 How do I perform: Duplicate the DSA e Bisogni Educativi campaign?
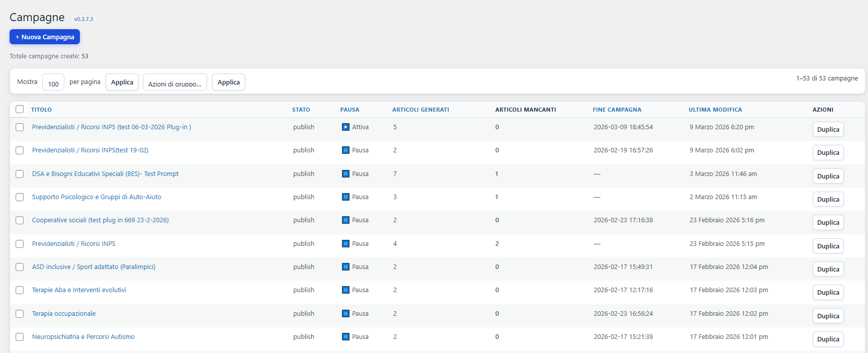pos(828,176)
